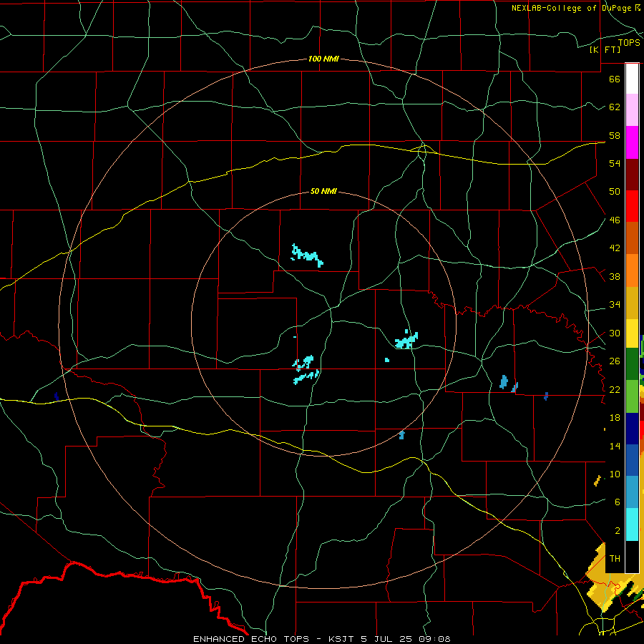This screenshot has height=644, width=644.
Task: Select the legend value 18
Action: tap(615, 418)
